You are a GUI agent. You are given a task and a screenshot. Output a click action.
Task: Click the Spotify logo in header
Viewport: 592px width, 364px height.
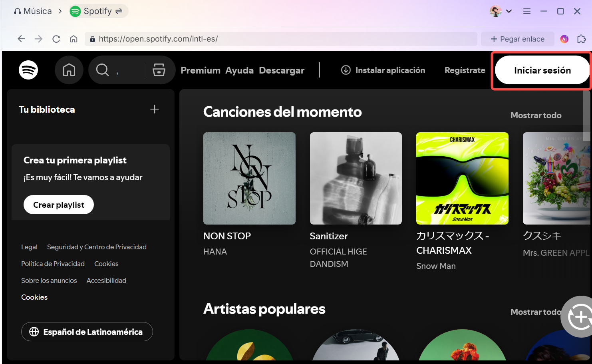click(x=28, y=70)
